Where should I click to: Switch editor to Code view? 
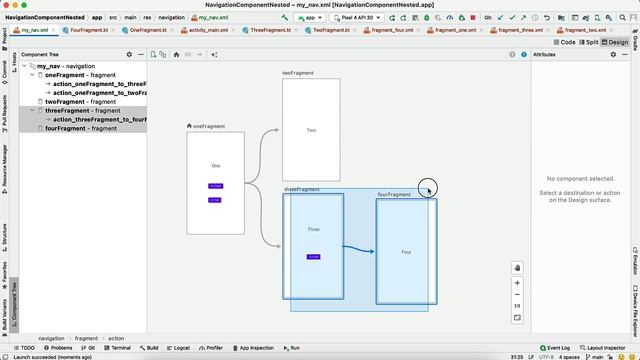pos(564,42)
